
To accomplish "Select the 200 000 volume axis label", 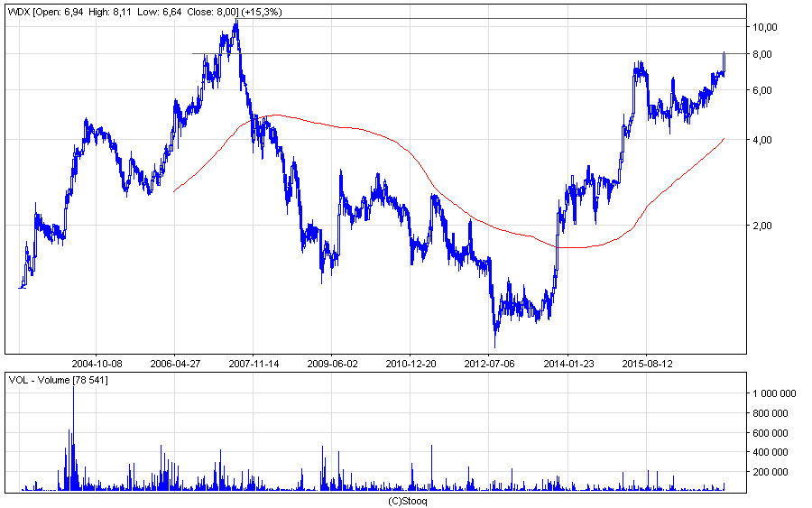I will (772, 472).
